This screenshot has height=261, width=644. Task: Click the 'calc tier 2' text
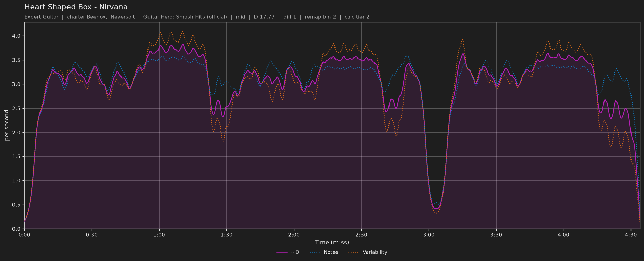[x=357, y=17]
